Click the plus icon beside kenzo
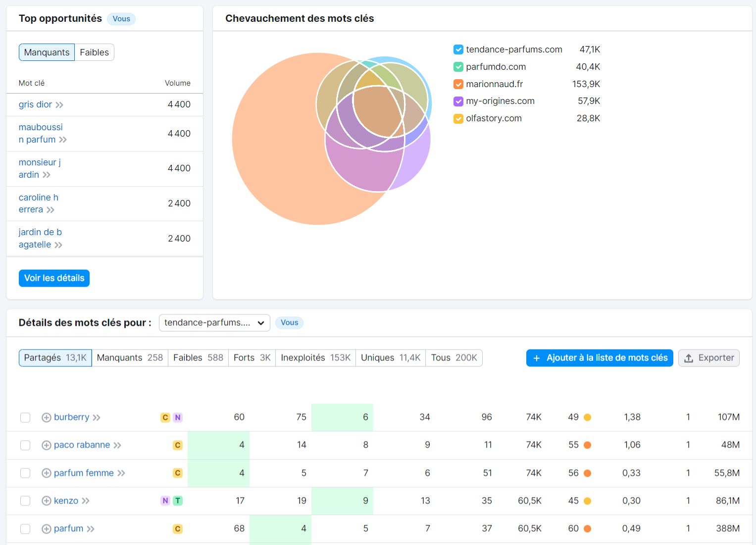The width and height of the screenshot is (756, 545). tap(46, 501)
